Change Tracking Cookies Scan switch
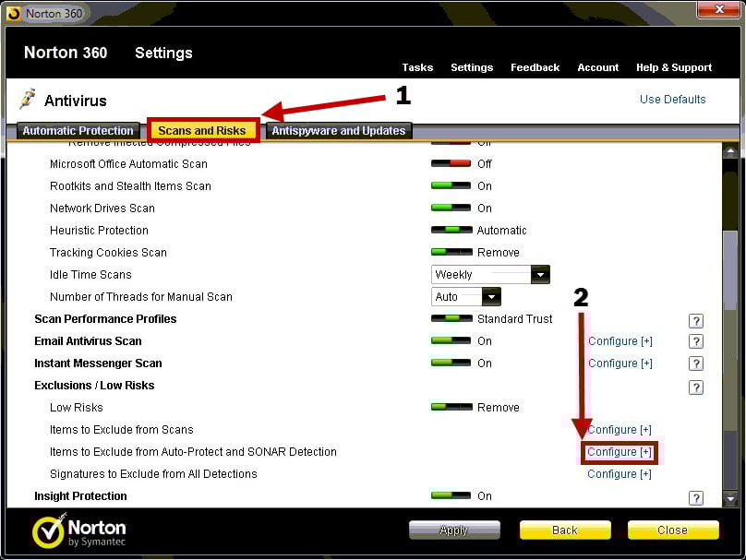Screen dimensions: 746x560 point(451,252)
